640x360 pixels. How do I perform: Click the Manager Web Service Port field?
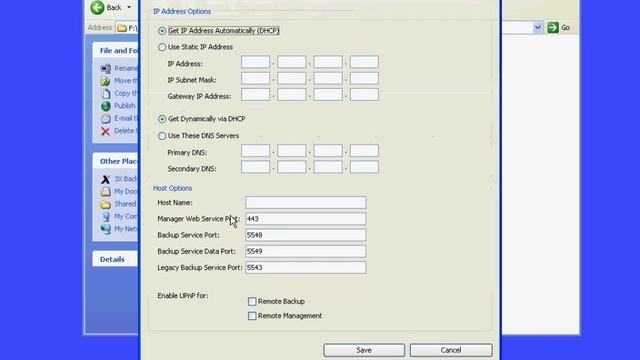tap(306, 219)
